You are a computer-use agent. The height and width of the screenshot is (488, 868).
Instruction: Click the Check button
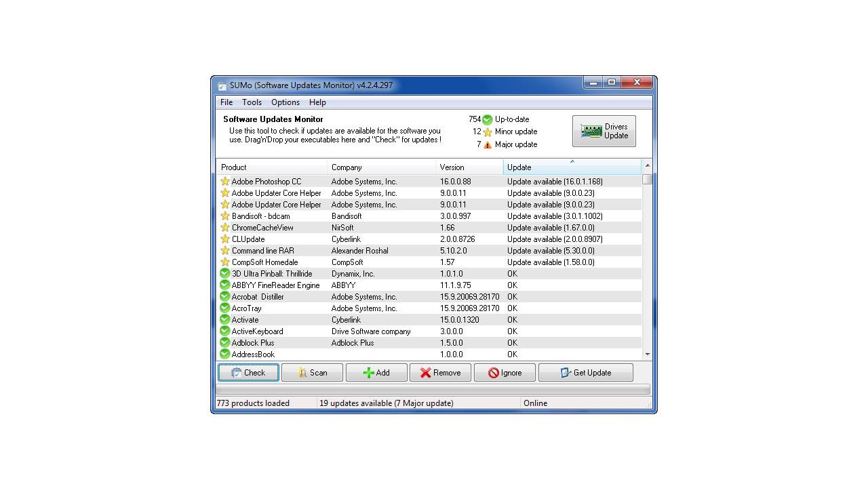248,373
